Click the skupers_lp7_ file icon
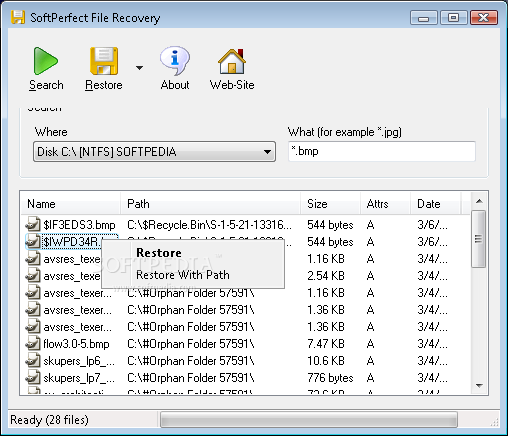The image size is (508, 436). pos(33,377)
